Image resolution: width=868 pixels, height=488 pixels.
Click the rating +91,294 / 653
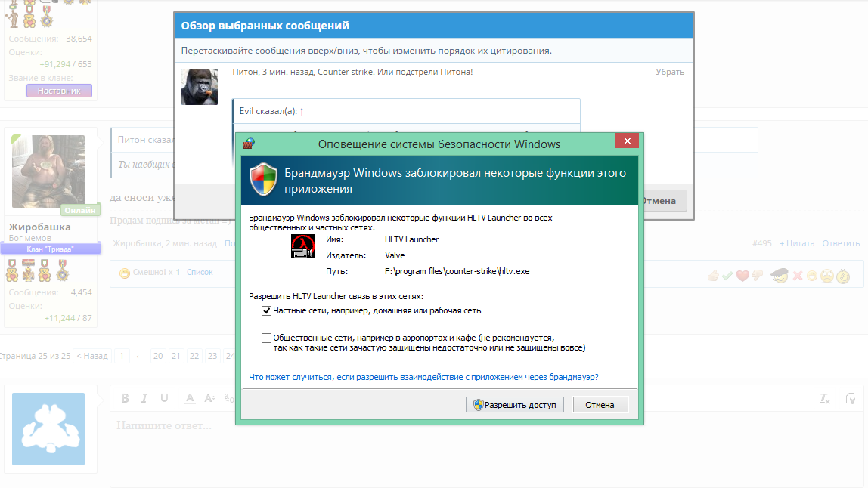[66, 64]
